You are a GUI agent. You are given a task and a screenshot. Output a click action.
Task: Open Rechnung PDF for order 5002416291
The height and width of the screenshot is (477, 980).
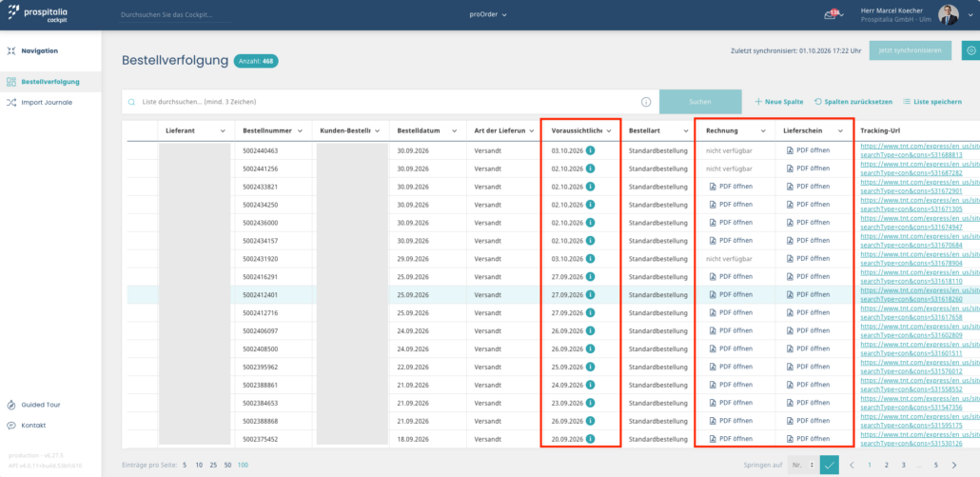(x=732, y=276)
